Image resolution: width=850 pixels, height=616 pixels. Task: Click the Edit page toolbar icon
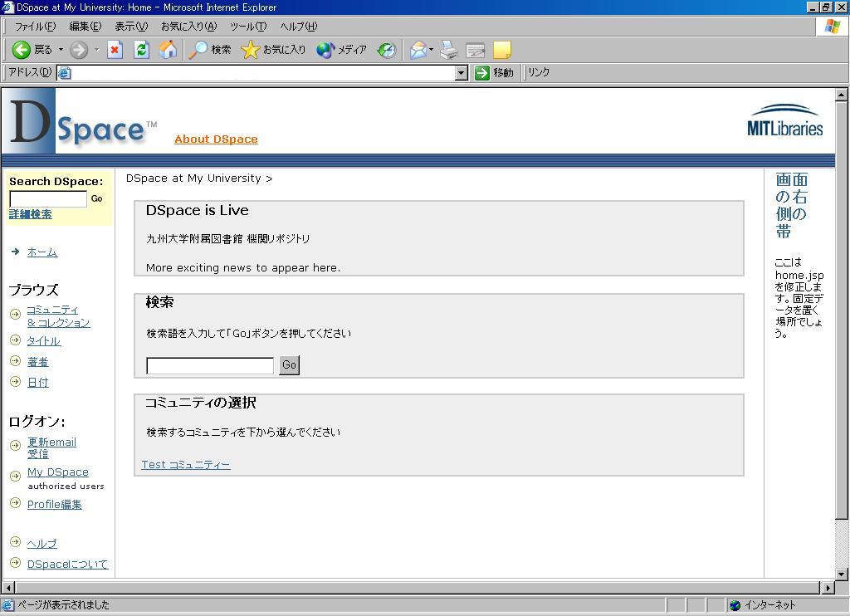(x=475, y=50)
